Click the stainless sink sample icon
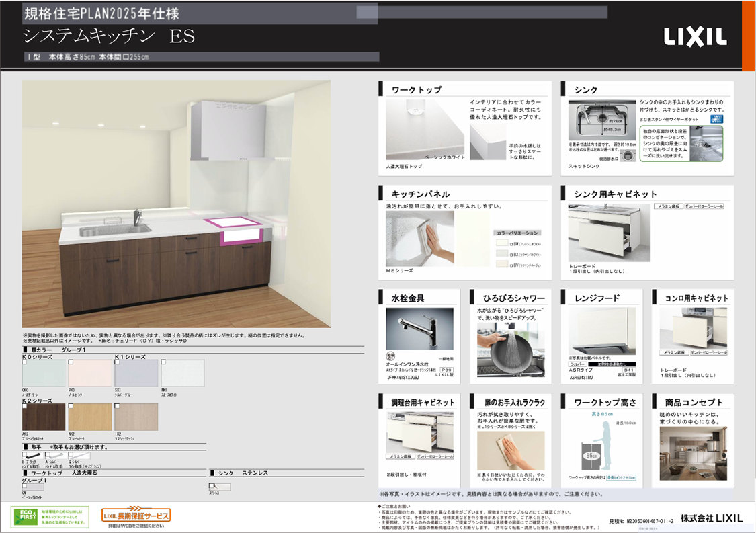This screenshot has width=756, height=533. [x=219, y=486]
